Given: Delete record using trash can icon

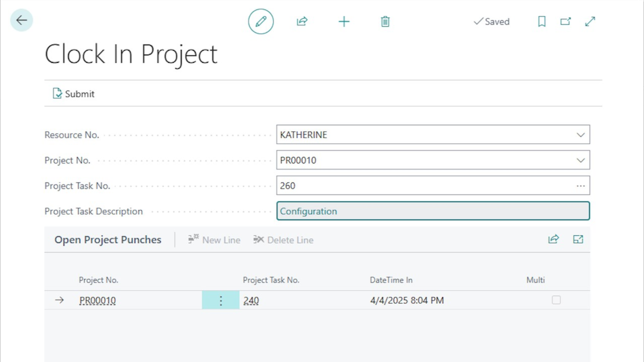Looking at the screenshot, I should pos(385,22).
